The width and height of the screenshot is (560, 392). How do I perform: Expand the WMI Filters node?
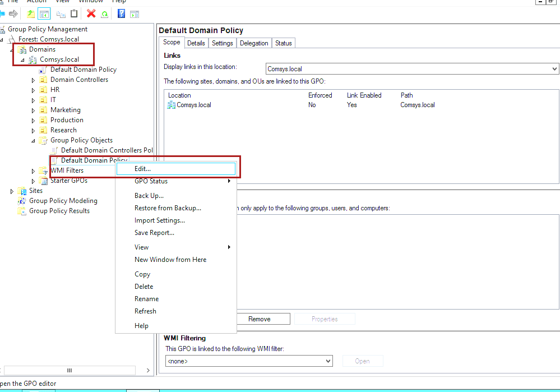[33, 170]
